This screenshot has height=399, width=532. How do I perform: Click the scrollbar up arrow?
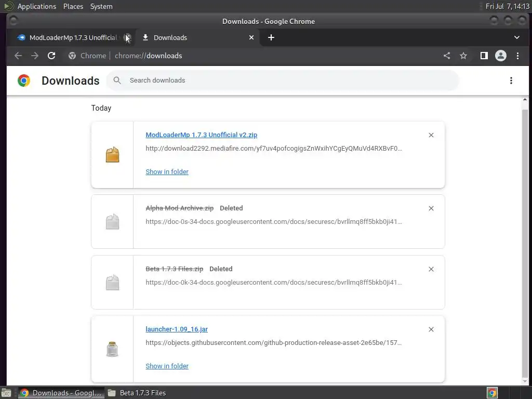pos(525,99)
